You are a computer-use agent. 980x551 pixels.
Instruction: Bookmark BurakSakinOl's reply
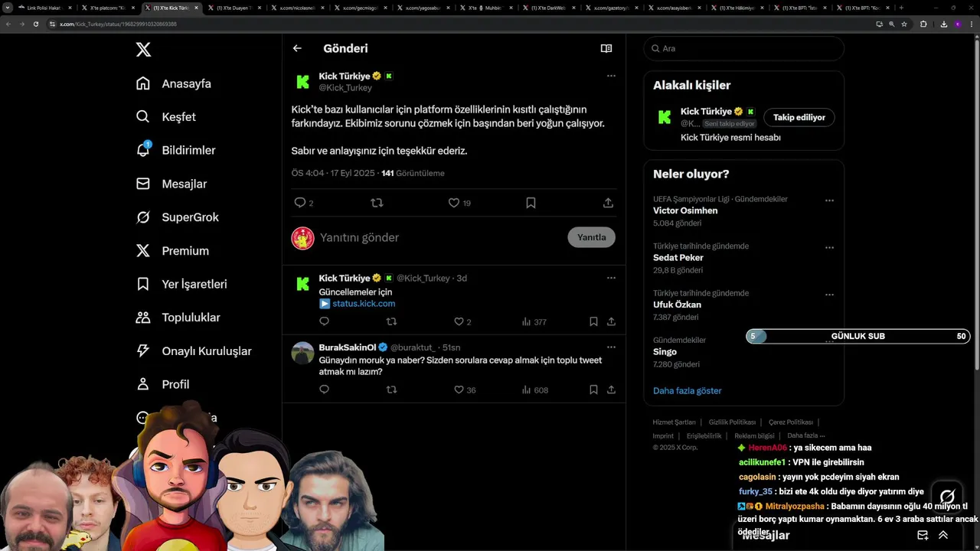[x=593, y=390]
